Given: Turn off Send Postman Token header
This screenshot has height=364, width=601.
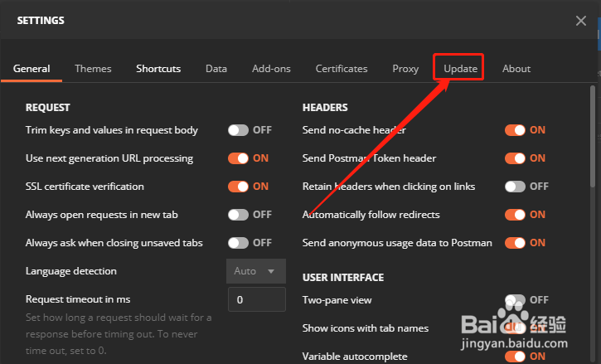Looking at the screenshot, I should click(516, 158).
